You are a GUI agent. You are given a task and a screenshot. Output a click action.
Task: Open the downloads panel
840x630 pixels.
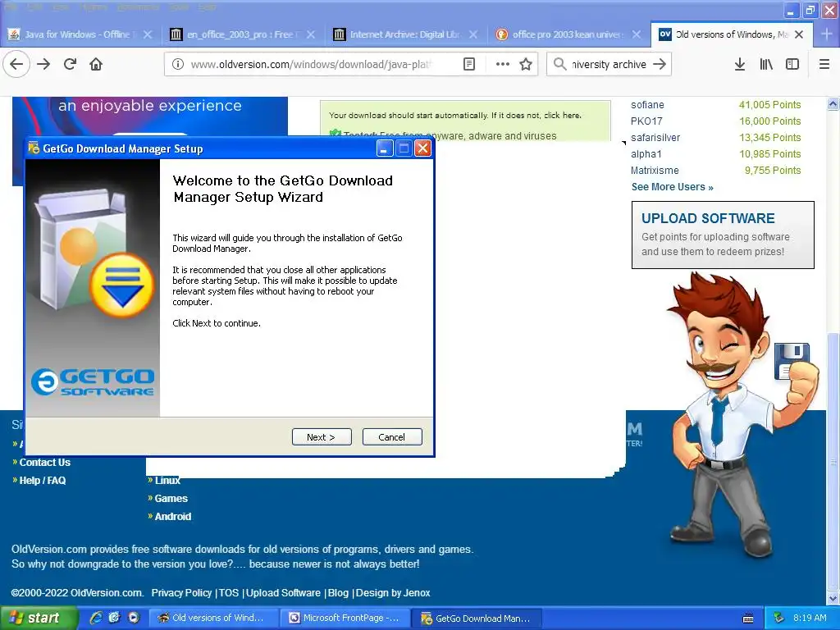[739, 64]
